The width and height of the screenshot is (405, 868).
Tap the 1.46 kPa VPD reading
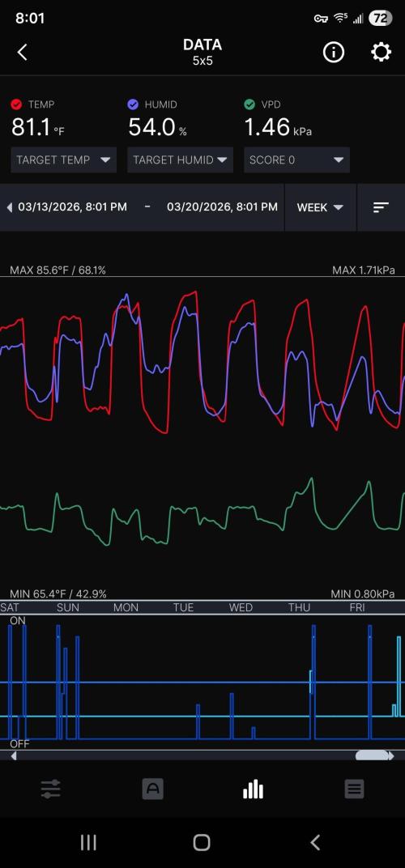[278, 128]
